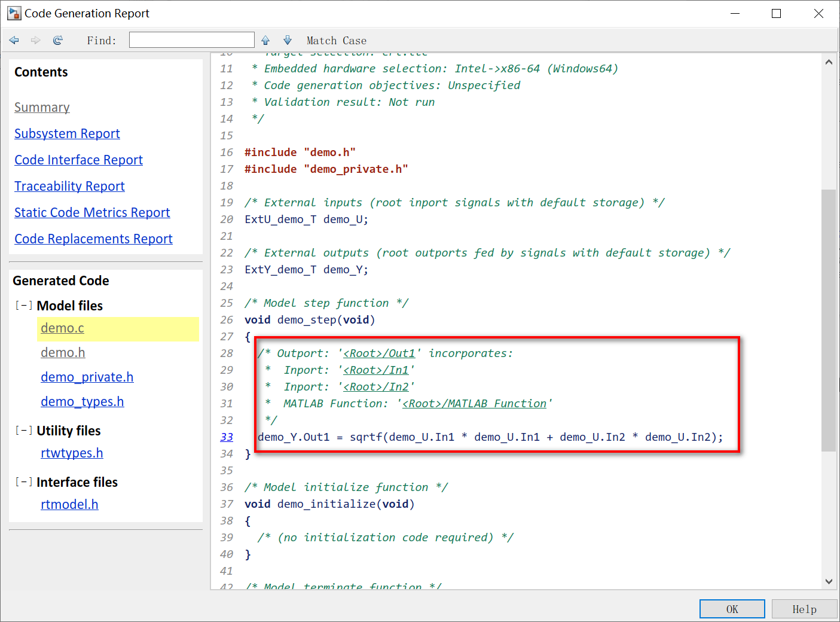Focus the Find text field

[x=192, y=40]
